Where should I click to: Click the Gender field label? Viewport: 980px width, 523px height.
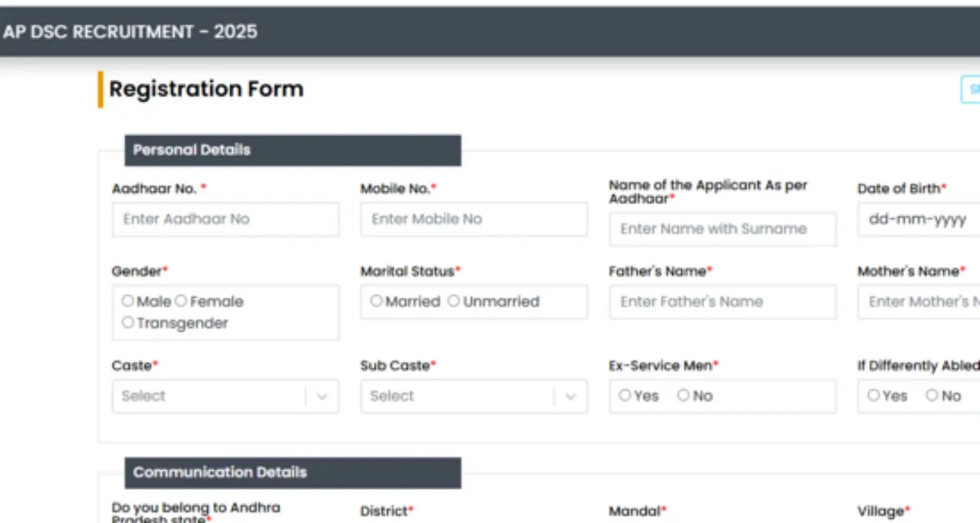point(140,270)
